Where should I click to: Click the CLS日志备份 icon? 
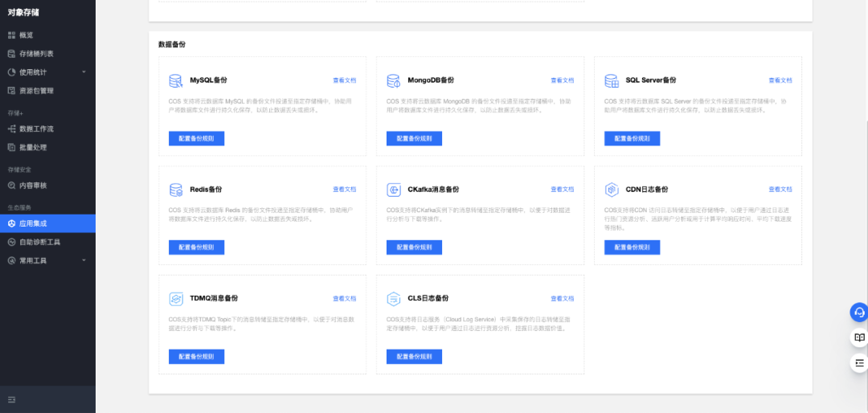(394, 299)
